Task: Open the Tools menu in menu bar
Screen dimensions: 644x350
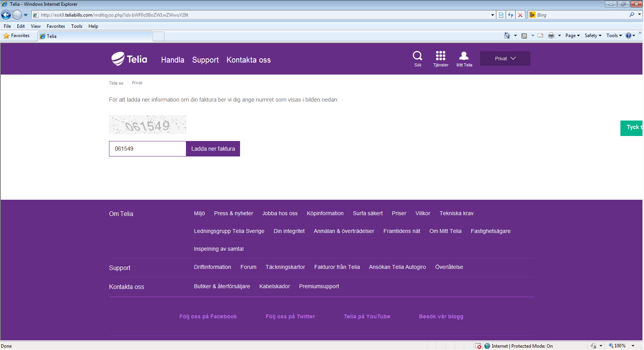Action: (77, 26)
